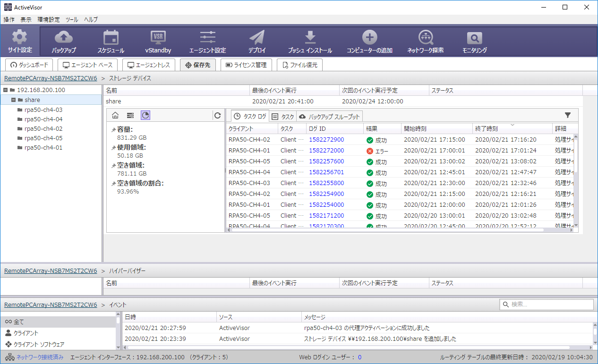598x364 pixels.
Task: Click the vStandby toolbar icon
Action: pyautogui.click(x=158, y=37)
